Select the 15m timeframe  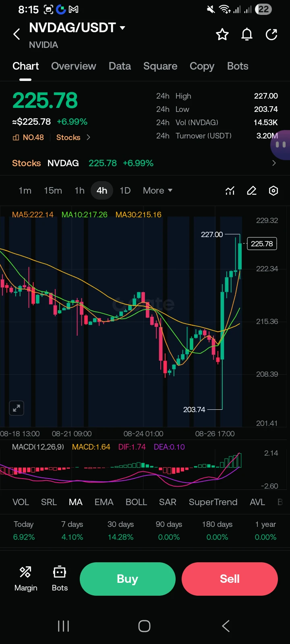coord(53,190)
